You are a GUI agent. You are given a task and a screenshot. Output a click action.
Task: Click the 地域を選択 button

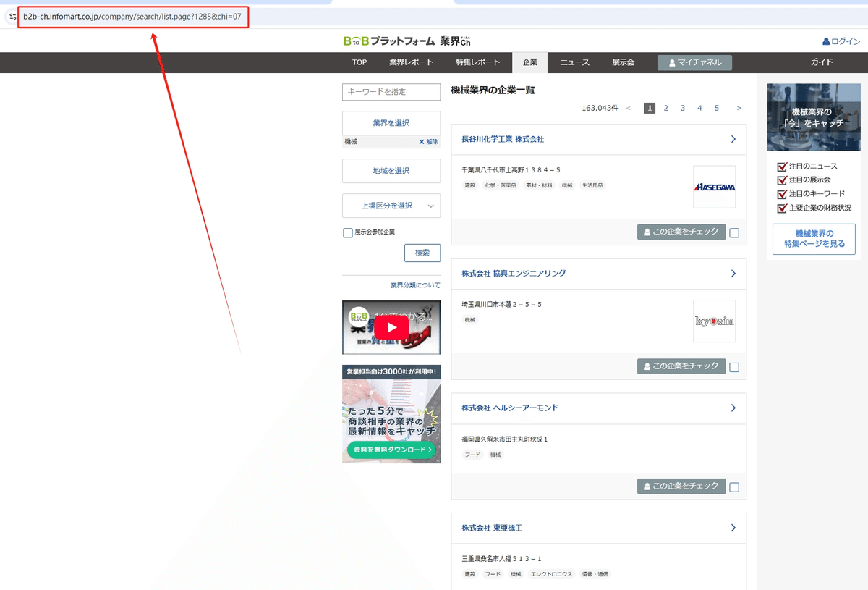click(391, 171)
